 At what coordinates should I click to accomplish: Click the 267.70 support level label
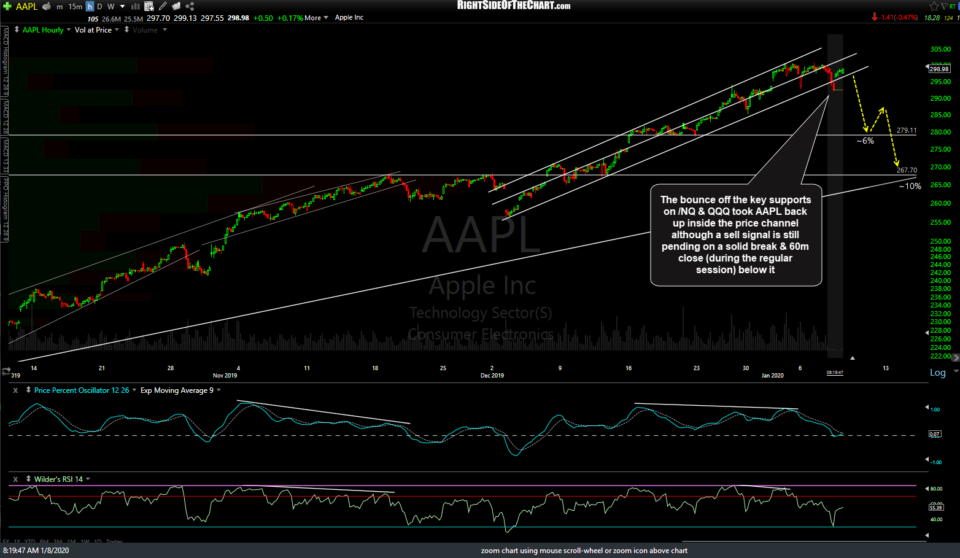[907, 170]
